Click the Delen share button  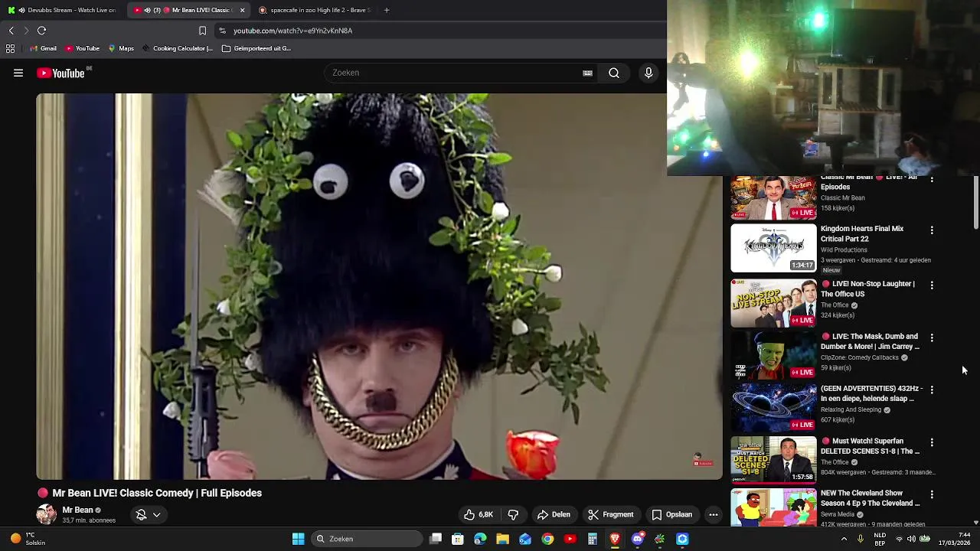coord(554,514)
